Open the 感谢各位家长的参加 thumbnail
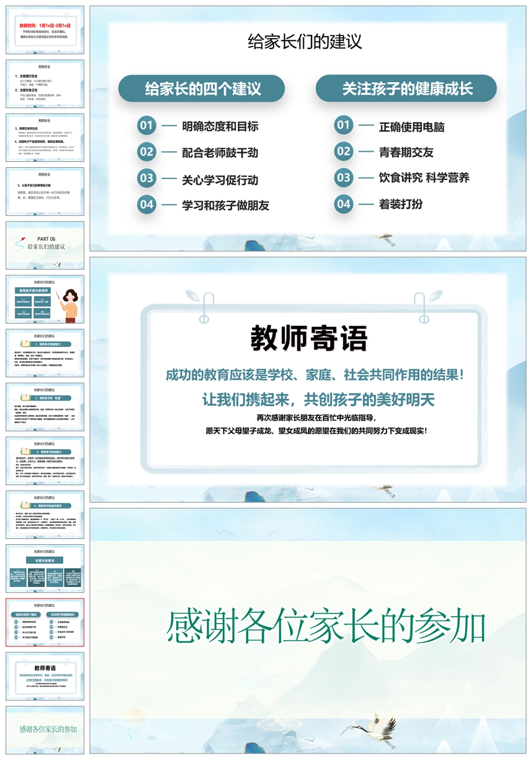Screen dimensions: 532x760 (45, 729)
